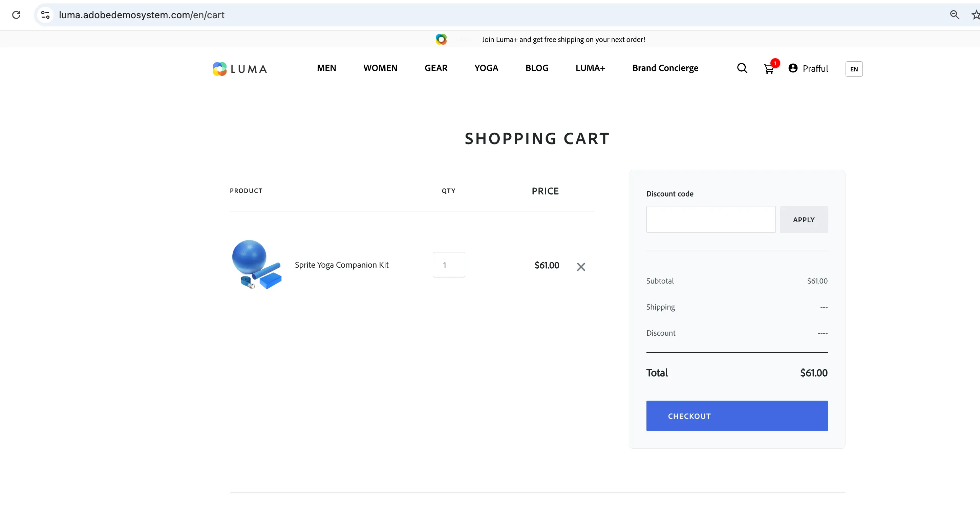Viewport: 980px width, 515px height.
Task: Open site information icon in address bar
Action: (45, 15)
